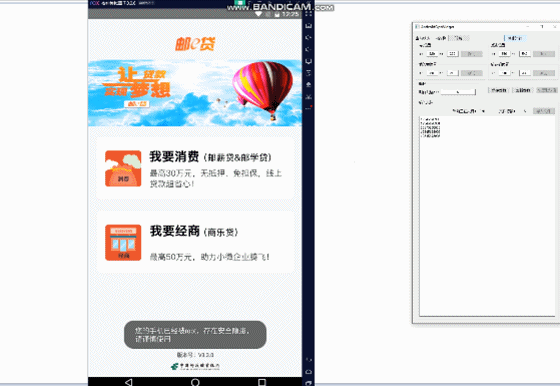Open the 我要经商 loan card
560x386 pixels.
[x=195, y=242]
